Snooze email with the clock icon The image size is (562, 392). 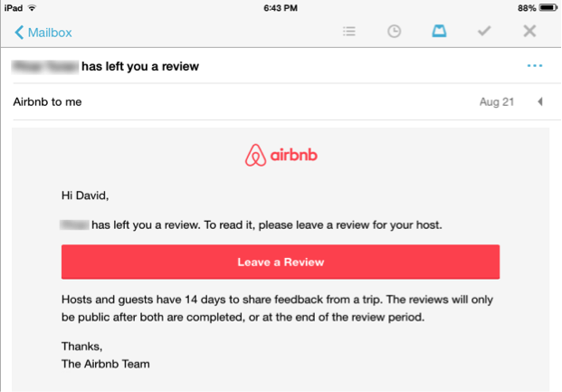coord(394,32)
